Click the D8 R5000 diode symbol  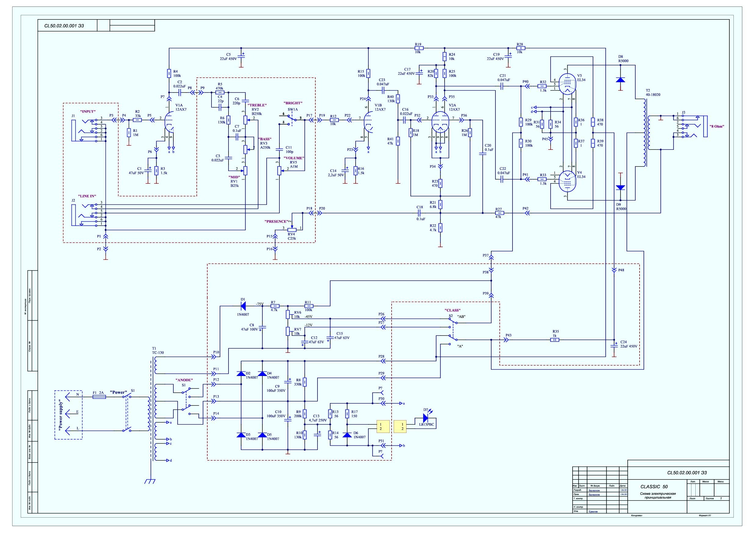point(620,80)
